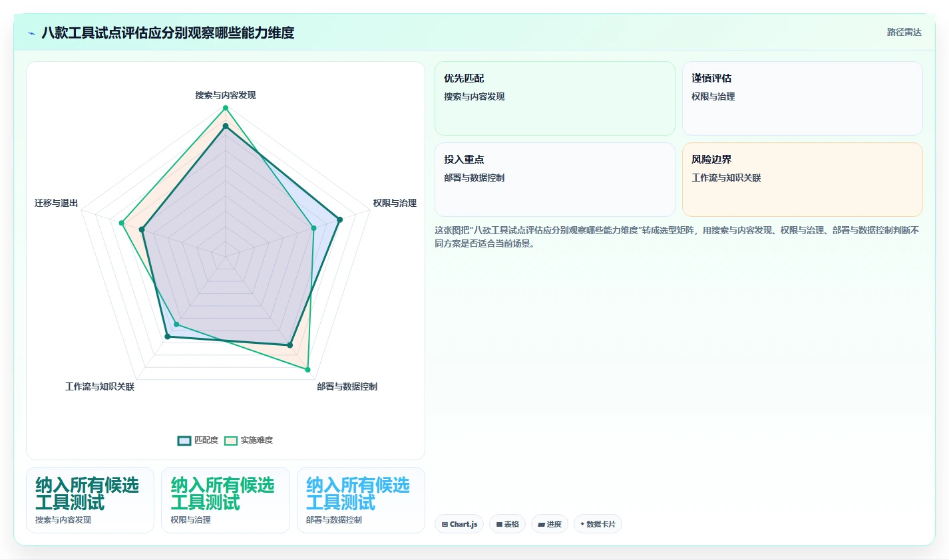
Task: Click the 匹配度 data point at 迁移与退出
Action: 142,229
